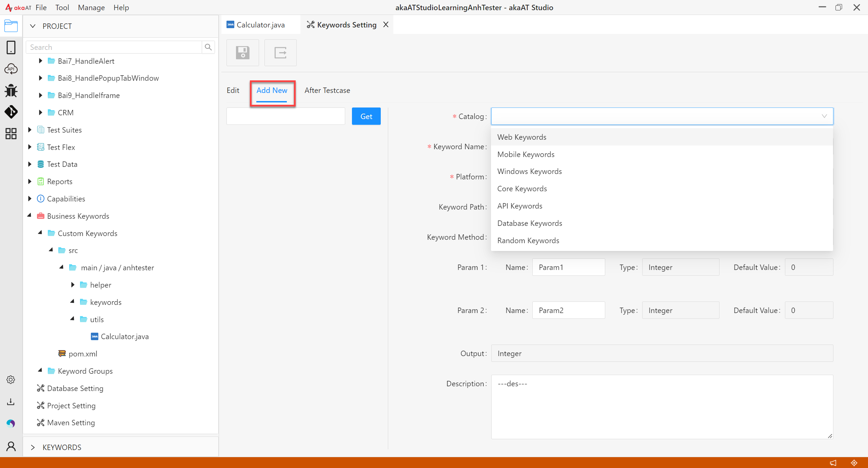Click the download icon in sidebar
This screenshot has height=468, width=868.
coord(11,402)
